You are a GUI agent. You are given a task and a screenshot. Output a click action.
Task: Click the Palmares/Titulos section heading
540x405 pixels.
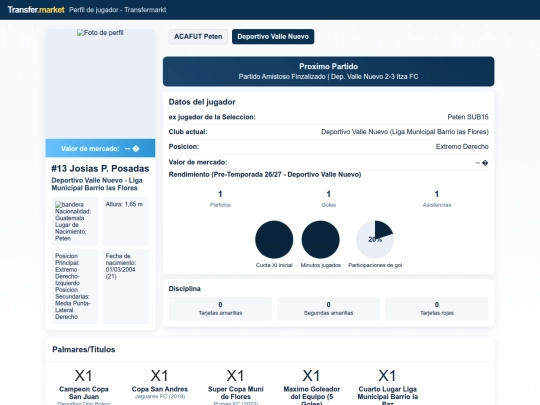[84, 350]
